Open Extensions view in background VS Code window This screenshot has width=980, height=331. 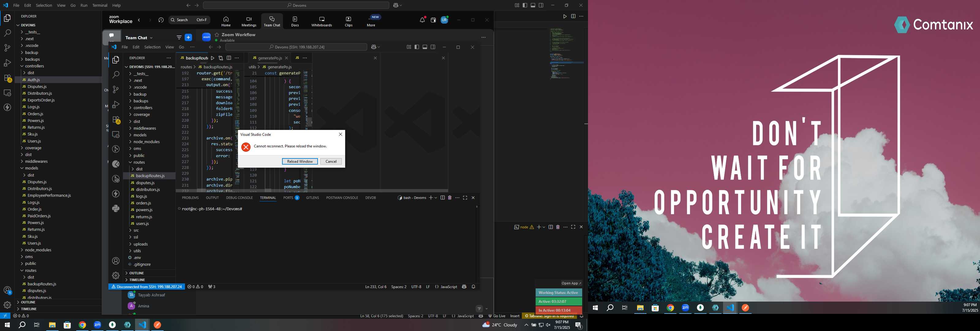tap(7, 78)
